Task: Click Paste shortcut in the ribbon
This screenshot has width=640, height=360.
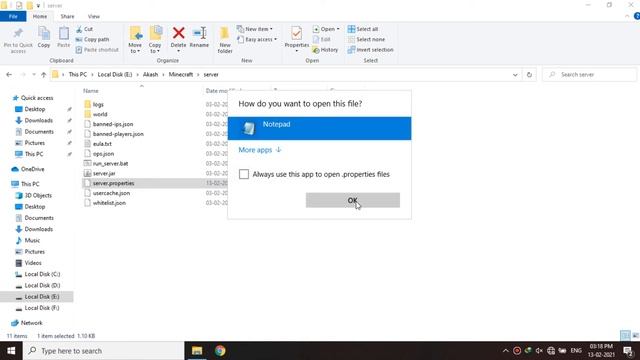Action: click(97, 49)
